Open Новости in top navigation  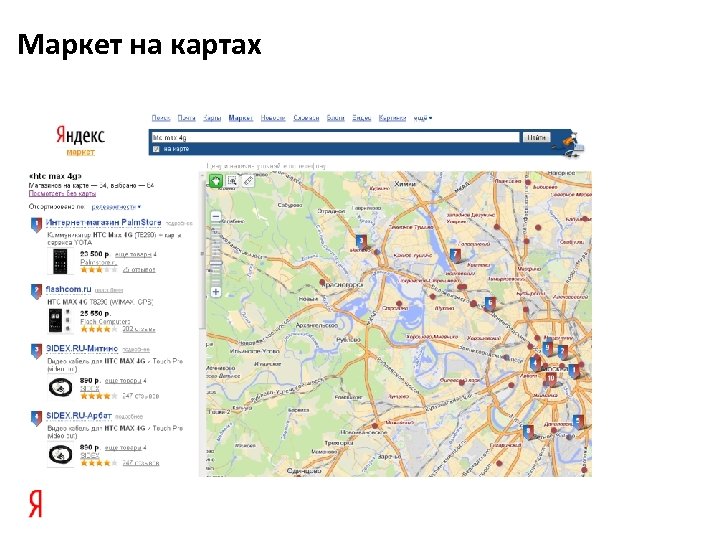point(273,118)
